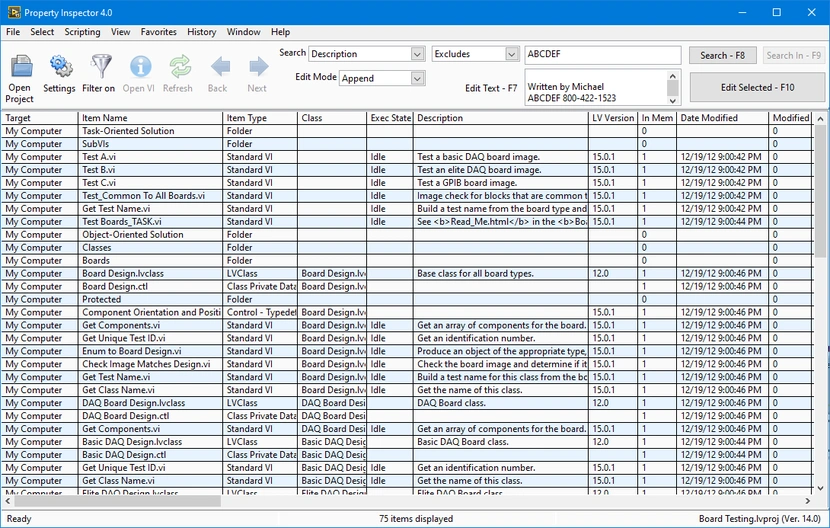Open Settings via the gear icon

61,66
